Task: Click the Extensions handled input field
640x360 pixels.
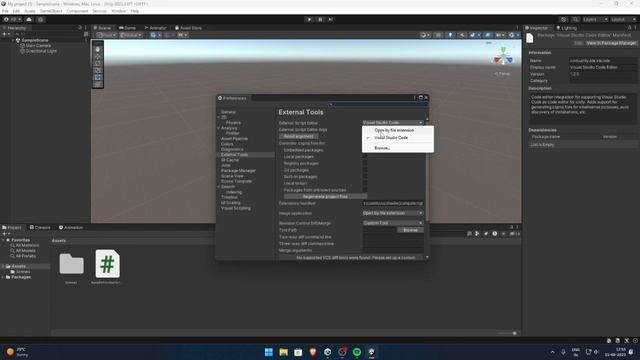Action: tap(393, 203)
